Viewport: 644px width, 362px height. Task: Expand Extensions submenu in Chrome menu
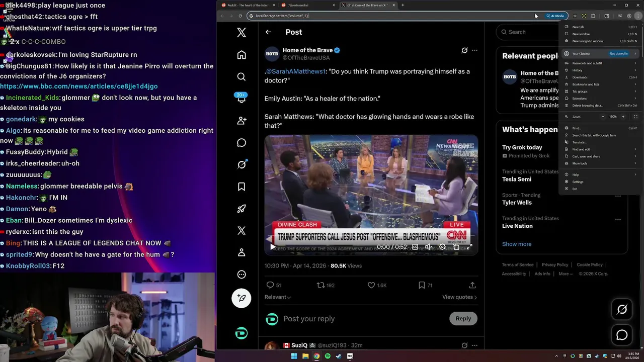click(601, 99)
